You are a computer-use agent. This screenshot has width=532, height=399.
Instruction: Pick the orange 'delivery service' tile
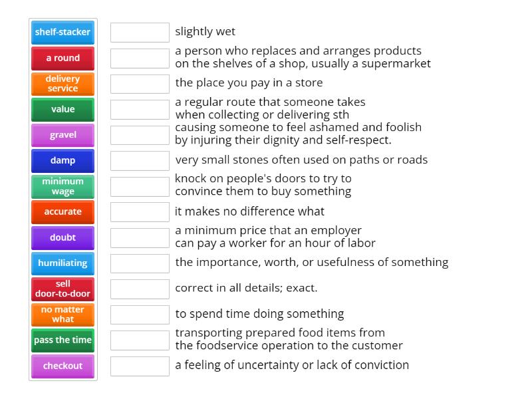coord(63,84)
